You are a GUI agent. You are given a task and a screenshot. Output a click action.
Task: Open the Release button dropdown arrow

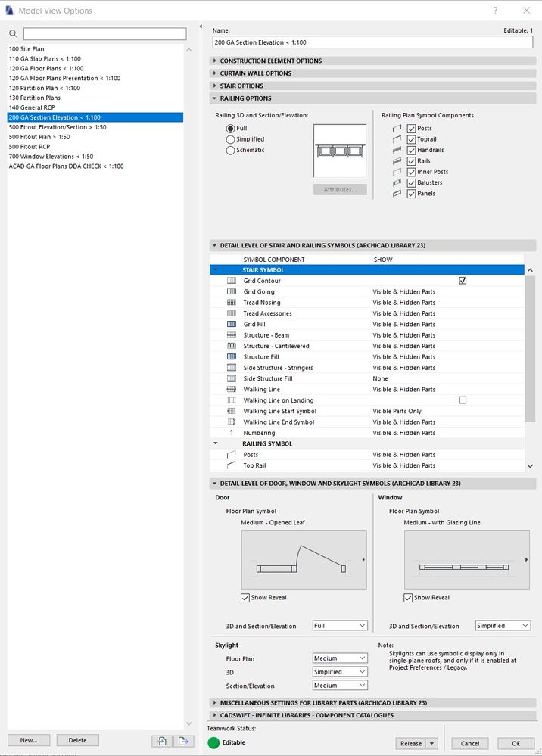432,743
